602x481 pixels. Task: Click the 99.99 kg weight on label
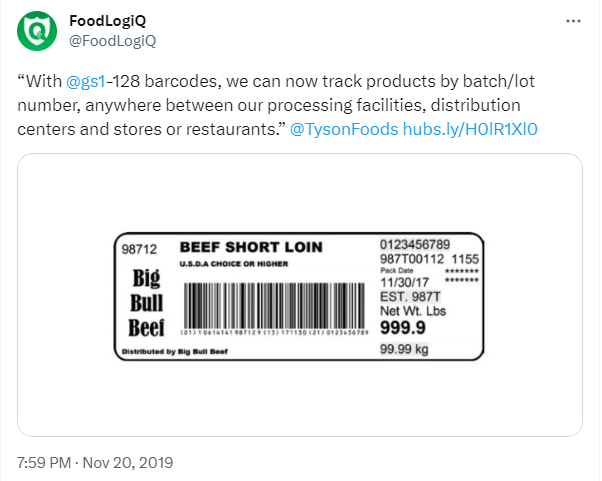click(404, 349)
